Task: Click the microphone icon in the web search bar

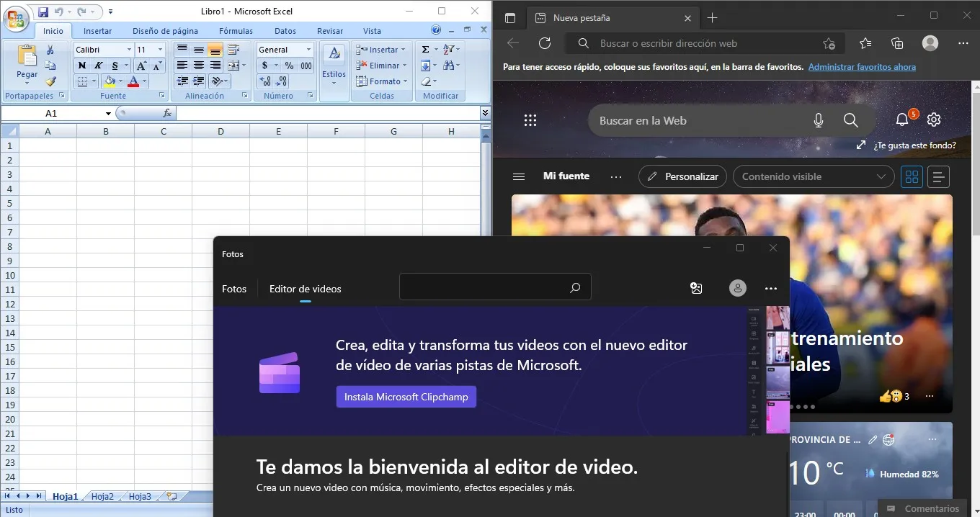Action: (819, 120)
